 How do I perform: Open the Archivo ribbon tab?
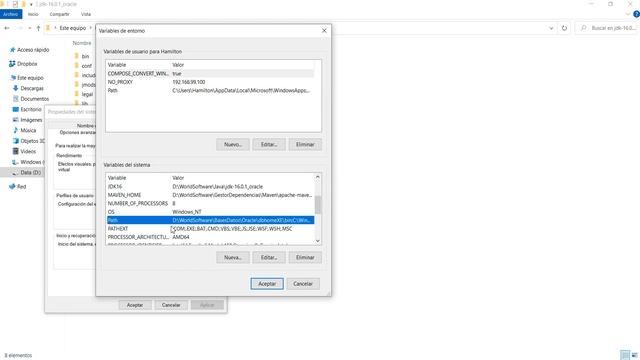click(11, 14)
